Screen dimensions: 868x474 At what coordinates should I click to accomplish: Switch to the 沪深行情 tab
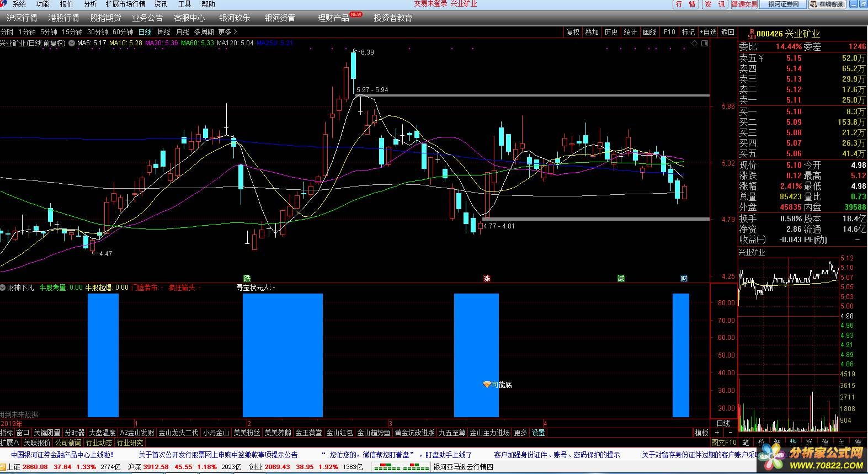(x=22, y=18)
